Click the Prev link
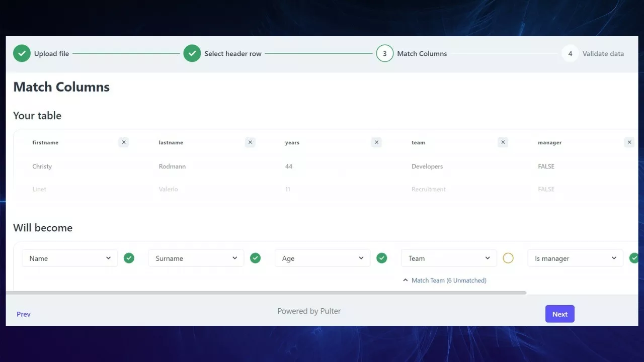644x362 pixels. click(24, 314)
